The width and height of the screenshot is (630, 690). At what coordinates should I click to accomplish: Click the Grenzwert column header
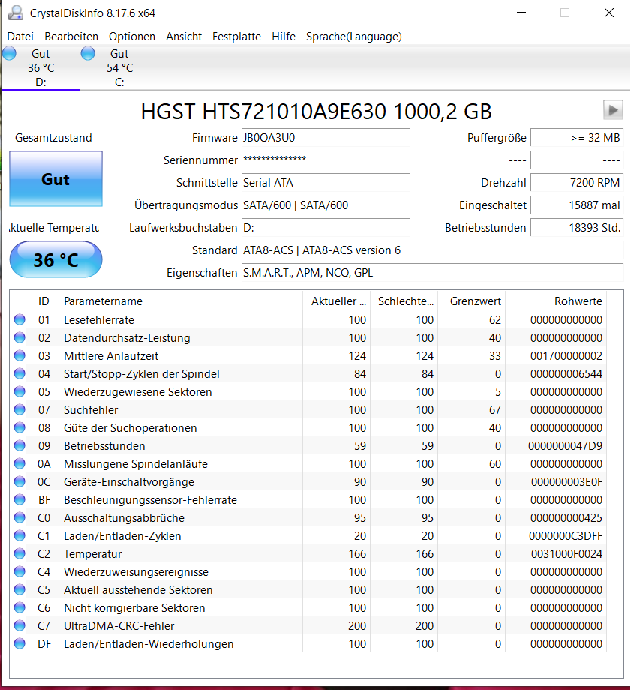point(475,301)
